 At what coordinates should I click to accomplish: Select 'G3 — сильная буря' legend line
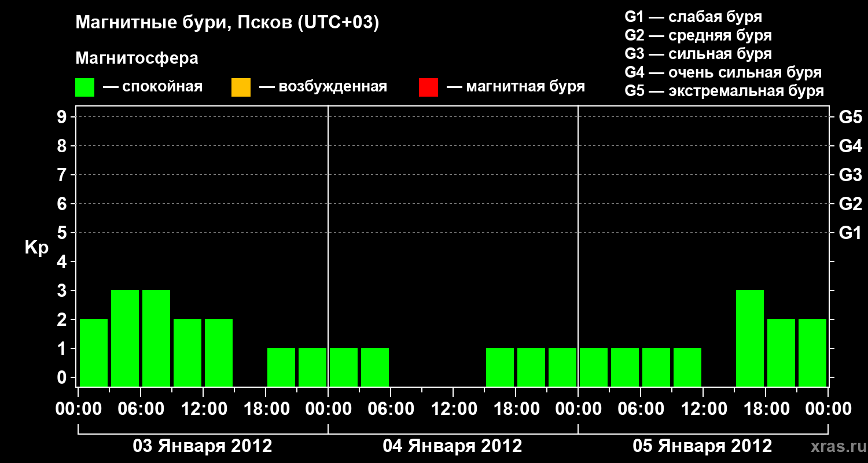[x=698, y=54]
